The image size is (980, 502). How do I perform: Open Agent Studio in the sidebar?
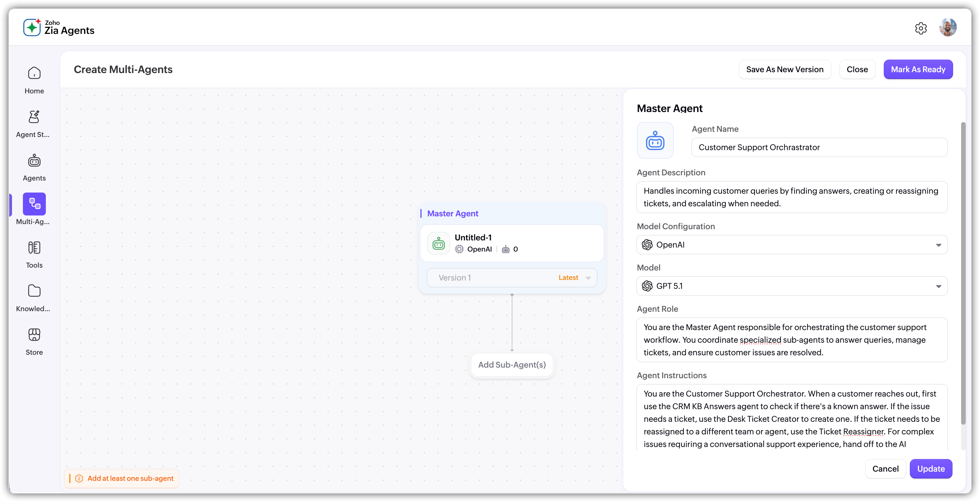tap(34, 117)
